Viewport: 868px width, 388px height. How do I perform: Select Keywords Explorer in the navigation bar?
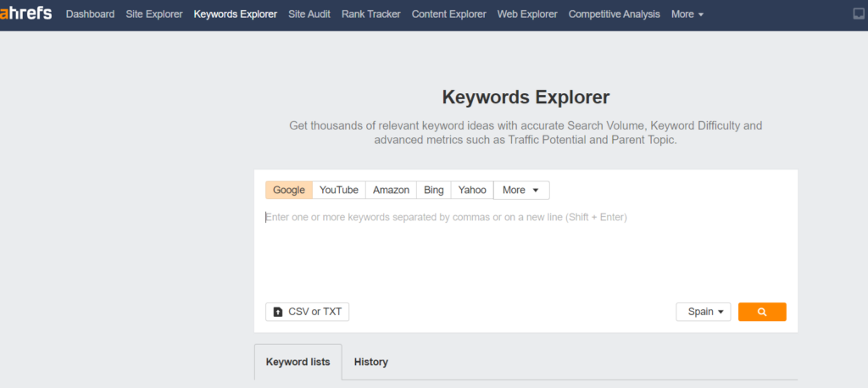pyautogui.click(x=236, y=14)
